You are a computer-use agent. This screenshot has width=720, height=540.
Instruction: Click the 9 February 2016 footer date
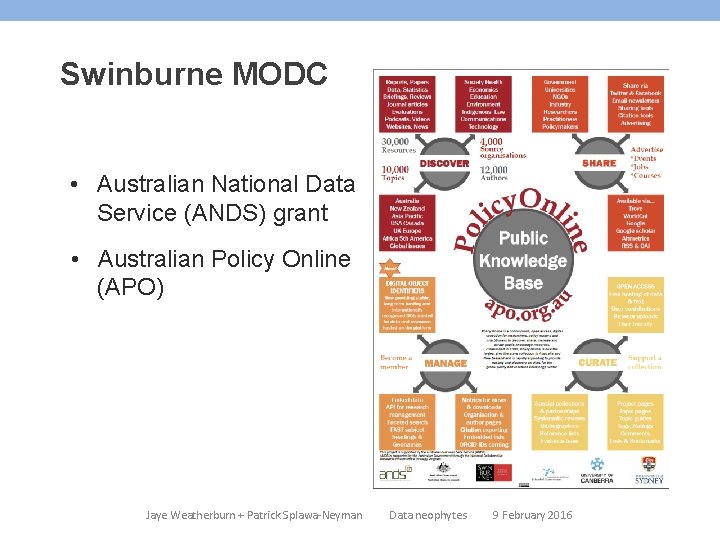point(532,515)
